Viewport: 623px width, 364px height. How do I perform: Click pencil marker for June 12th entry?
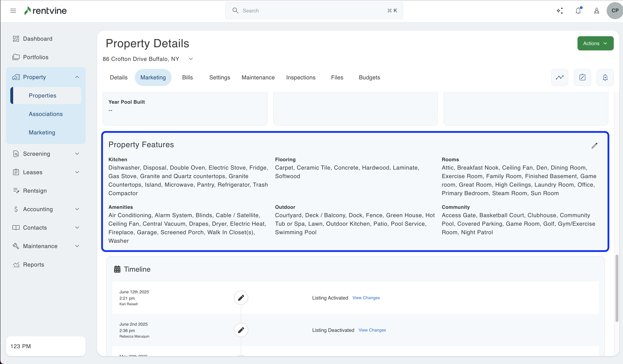pyautogui.click(x=241, y=298)
